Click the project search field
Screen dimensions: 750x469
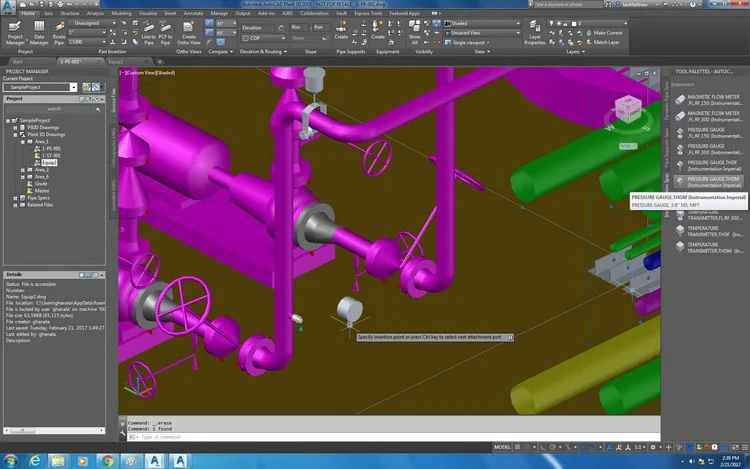pos(54,109)
